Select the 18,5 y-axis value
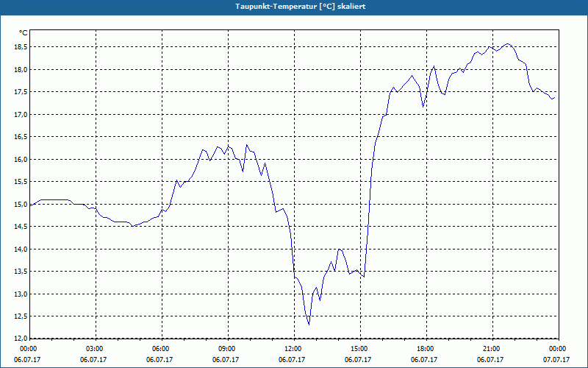This screenshot has width=588, height=368. 21,47
